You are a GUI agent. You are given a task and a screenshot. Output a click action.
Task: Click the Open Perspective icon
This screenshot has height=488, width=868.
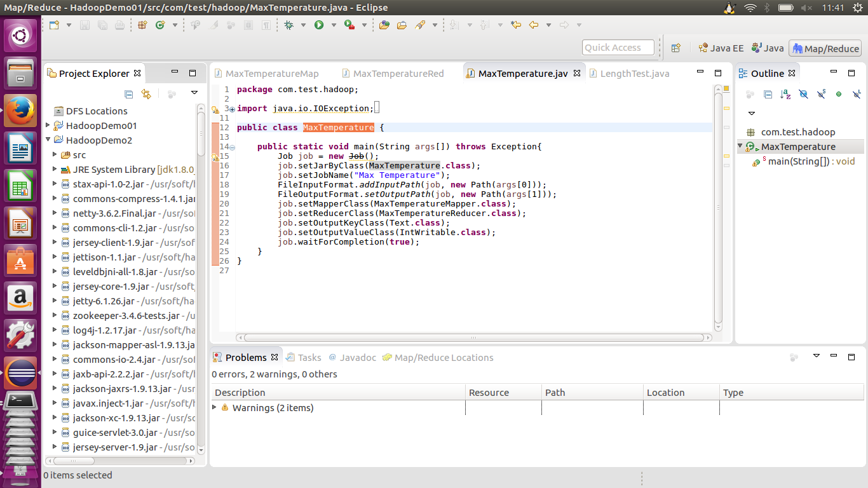[676, 48]
